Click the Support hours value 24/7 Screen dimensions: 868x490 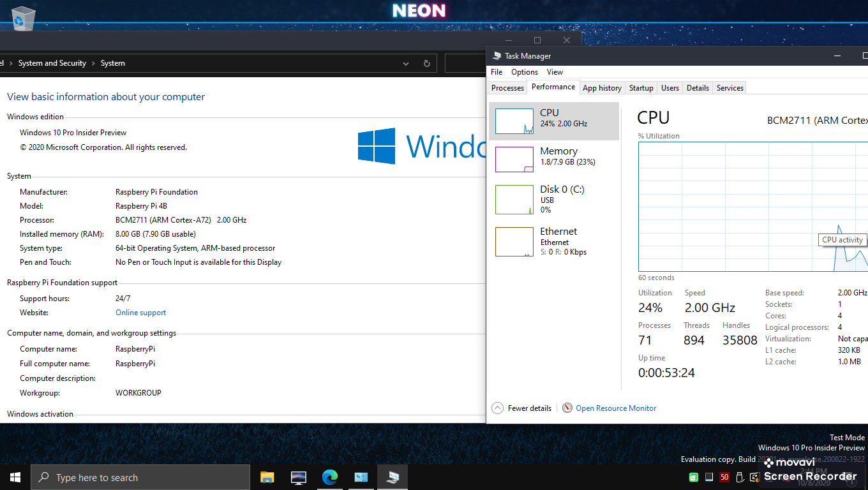pyautogui.click(x=123, y=299)
